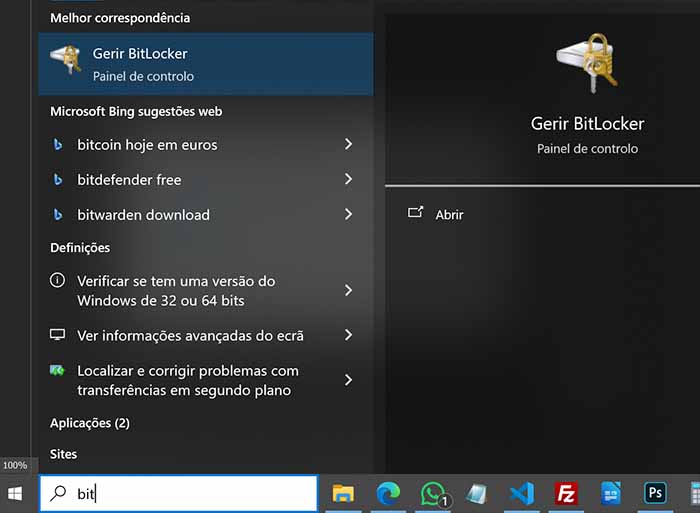The height and width of the screenshot is (513, 700).
Task: Click the search box containing 'bit'
Action: 179,493
